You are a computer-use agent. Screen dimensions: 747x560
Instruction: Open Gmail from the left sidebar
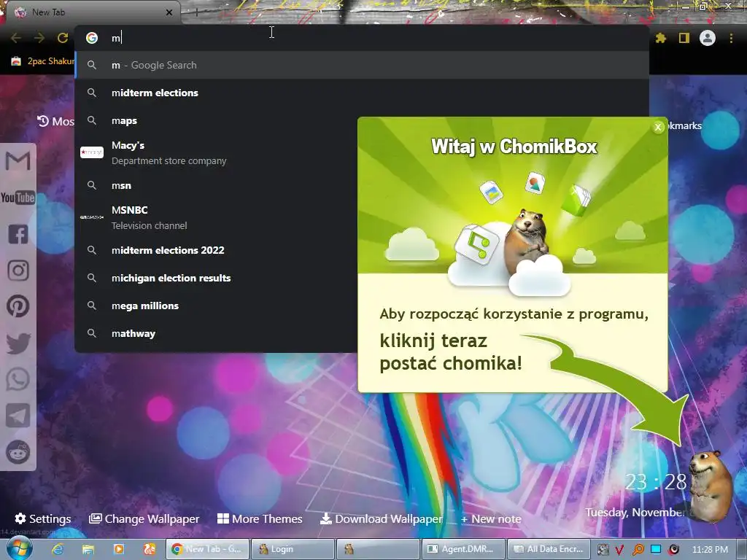18,160
